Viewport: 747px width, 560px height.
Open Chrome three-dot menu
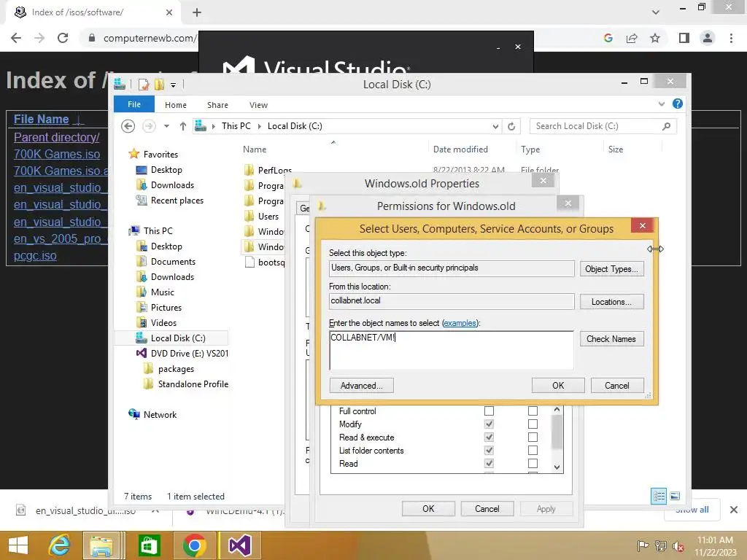pyautogui.click(x=731, y=38)
